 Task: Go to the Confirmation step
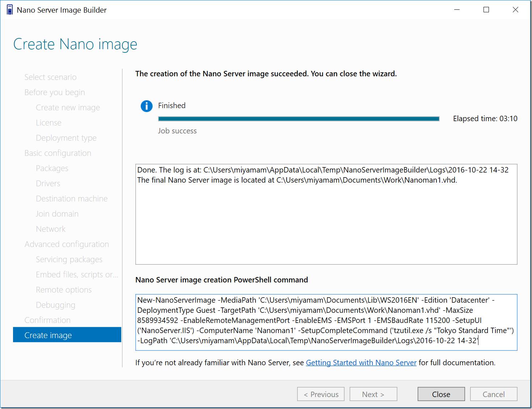47,320
